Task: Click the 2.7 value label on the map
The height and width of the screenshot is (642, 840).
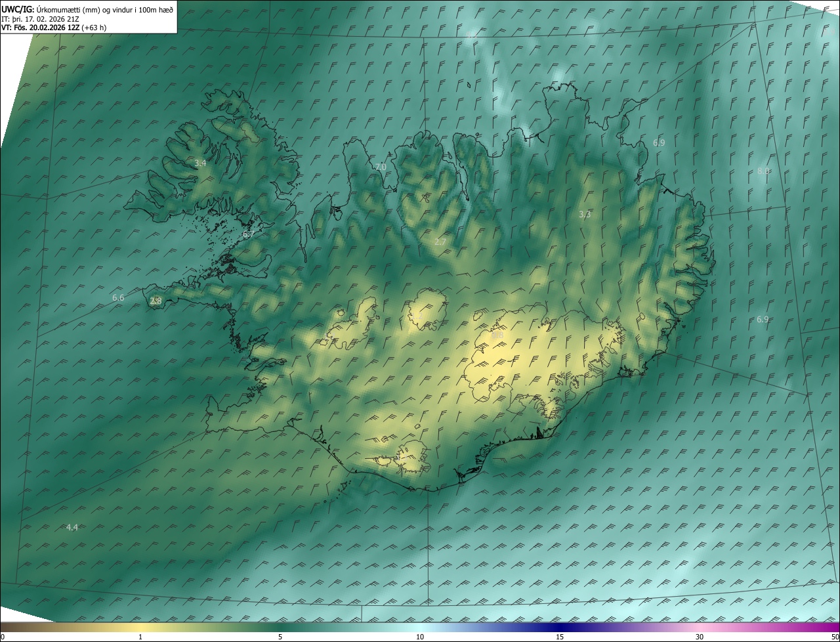Action: click(x=440, y=242)
